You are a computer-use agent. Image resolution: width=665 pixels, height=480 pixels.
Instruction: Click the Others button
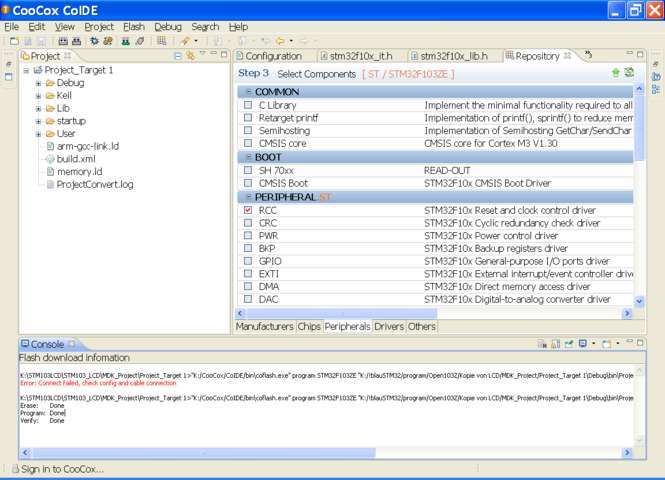pos(422,327)
